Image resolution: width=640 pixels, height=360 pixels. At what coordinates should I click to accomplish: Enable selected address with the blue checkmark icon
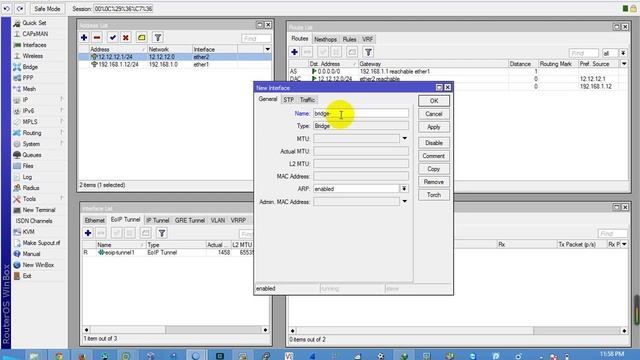click(113, 38)
